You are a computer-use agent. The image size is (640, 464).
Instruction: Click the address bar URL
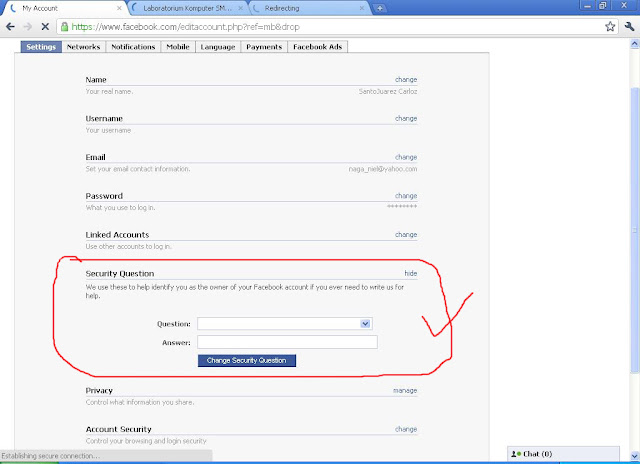click(x=185, y=27)
